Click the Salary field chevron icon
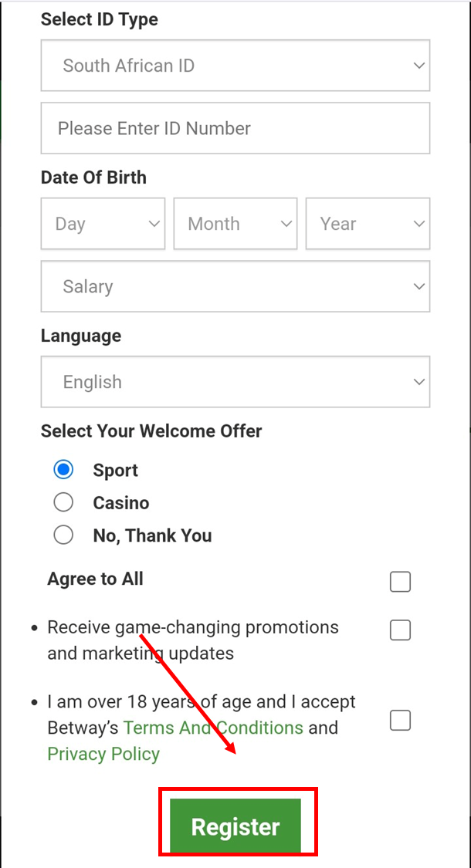This screenshot has height=868, width=471. coord(418,286)
